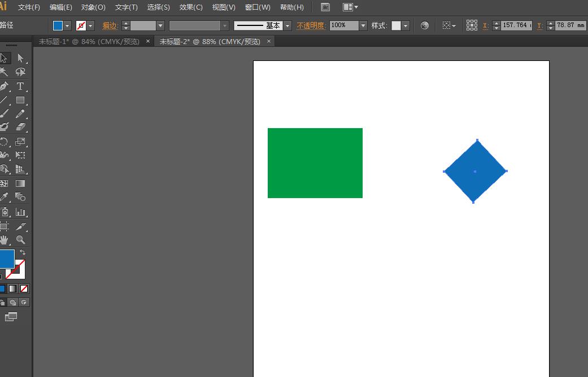
Task: Open Adobe Bridge with Br button
Action: [x=325, y=7]
